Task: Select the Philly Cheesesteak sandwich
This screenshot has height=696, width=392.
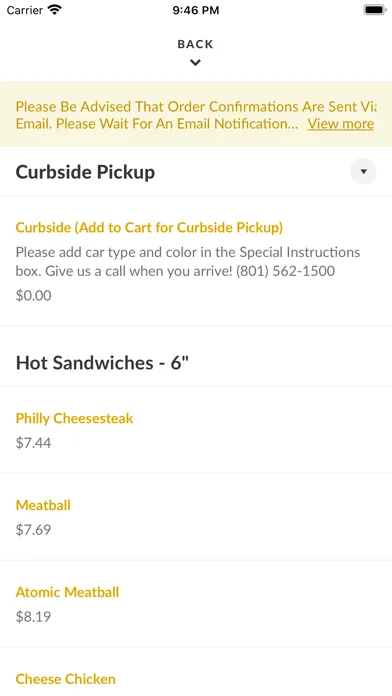Action: 196,430
